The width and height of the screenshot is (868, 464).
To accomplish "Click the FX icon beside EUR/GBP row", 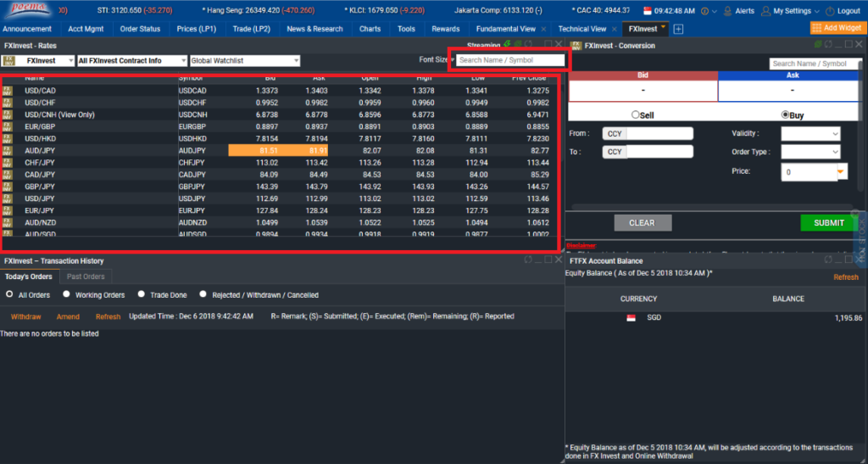I will 8,126.
